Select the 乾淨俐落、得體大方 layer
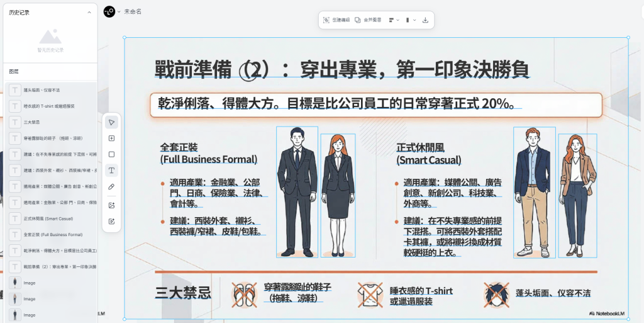 point(52,251)
